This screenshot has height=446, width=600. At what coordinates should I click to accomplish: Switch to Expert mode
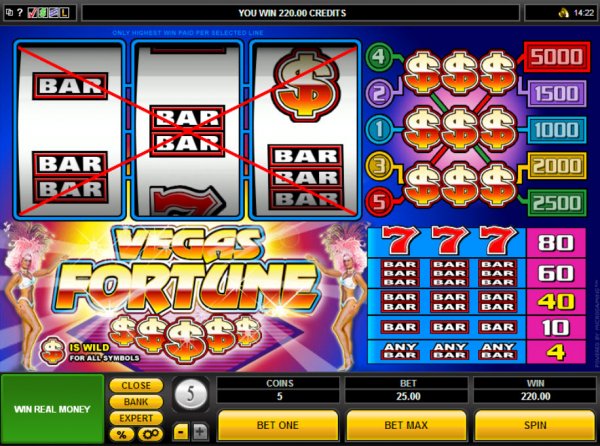[x=136, y=418]
